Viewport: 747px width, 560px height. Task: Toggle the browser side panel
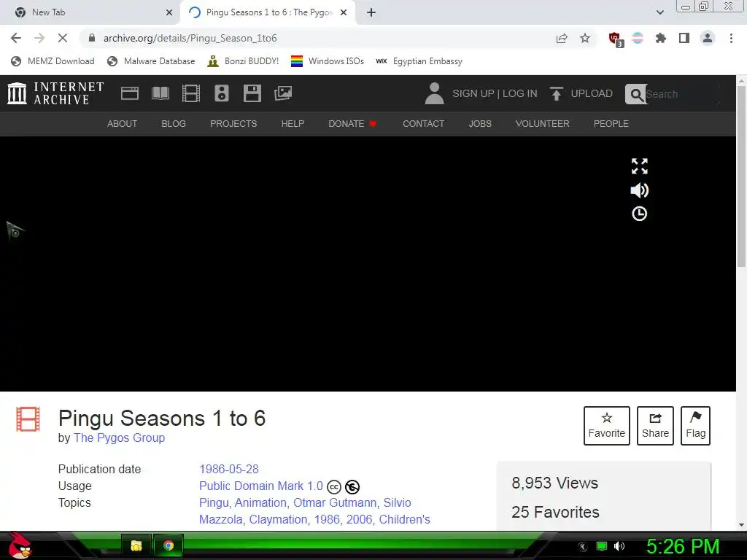click(684, 38)
